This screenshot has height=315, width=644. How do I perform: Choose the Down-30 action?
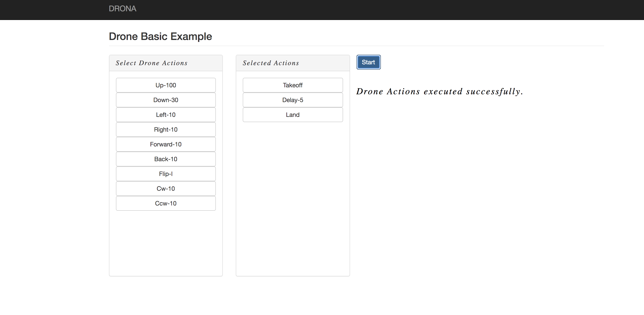pos(165,100)
